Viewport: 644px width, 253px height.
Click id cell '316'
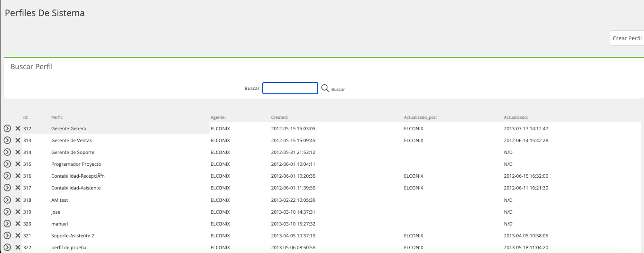pyautogui.click(x=27, y=176)
